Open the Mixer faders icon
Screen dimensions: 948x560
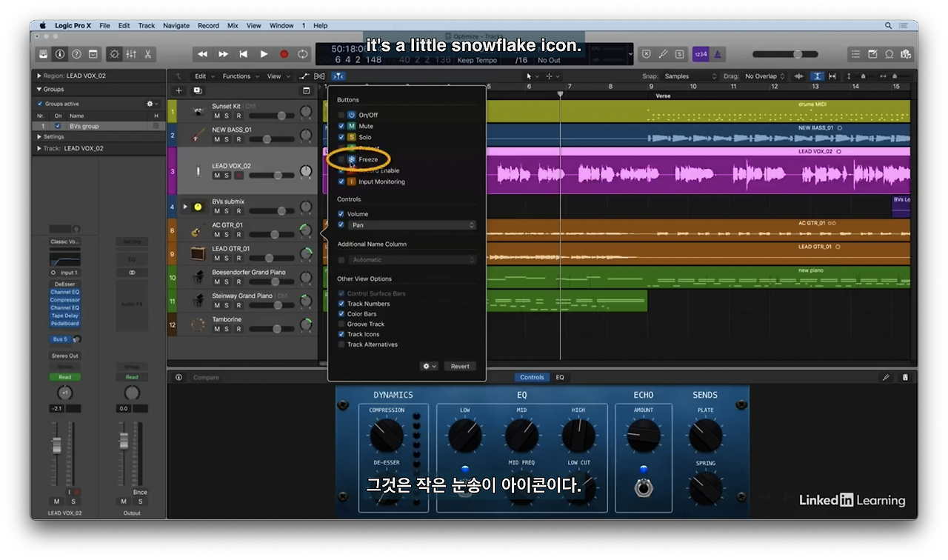tap(131, 54)
